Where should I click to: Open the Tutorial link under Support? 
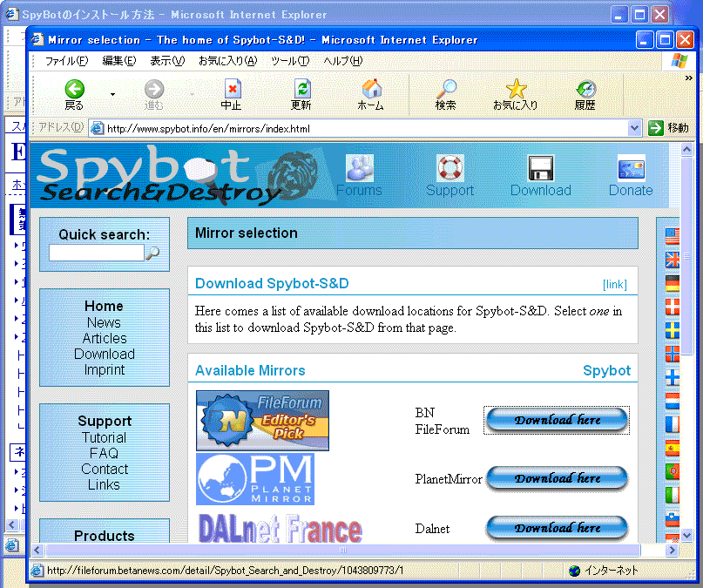coord(104,437)
